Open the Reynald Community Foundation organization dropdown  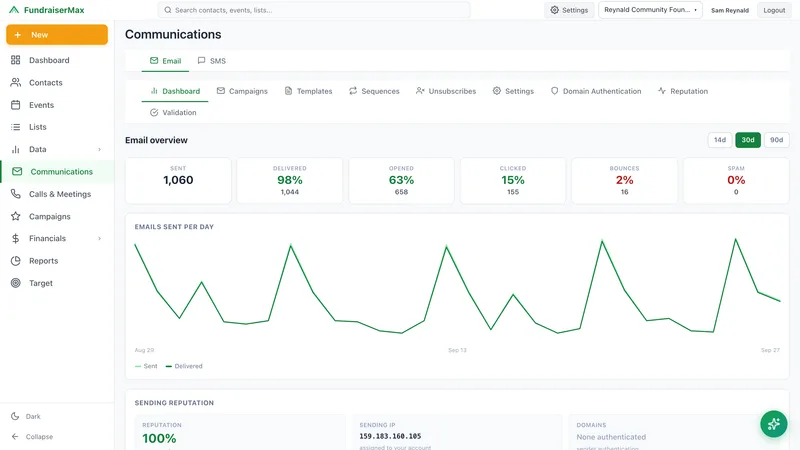pos(651,10)
